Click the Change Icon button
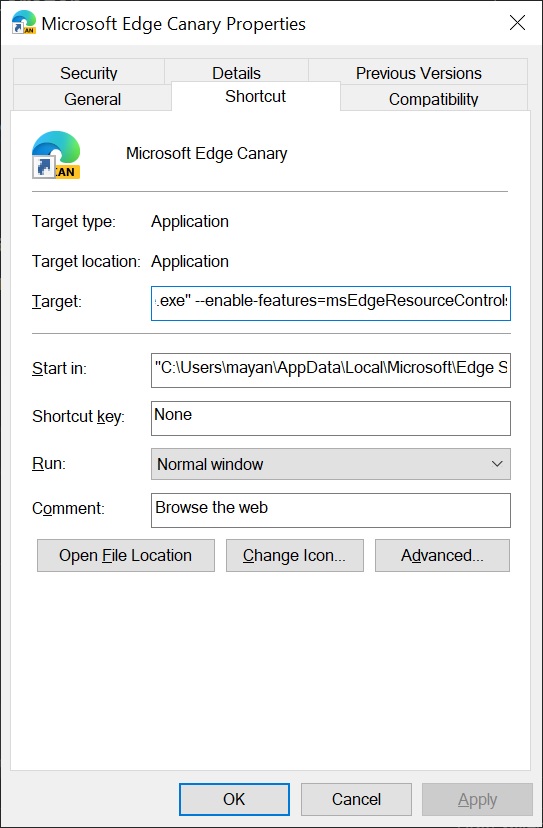The height and width of the screenshot is (828, 543). pyautogui.click(x=295, y=556)
